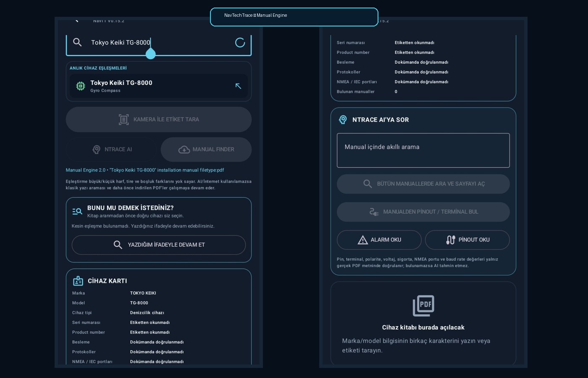Click the cable icon in MANUALDEN PİNOUT button

coord(374,212)
